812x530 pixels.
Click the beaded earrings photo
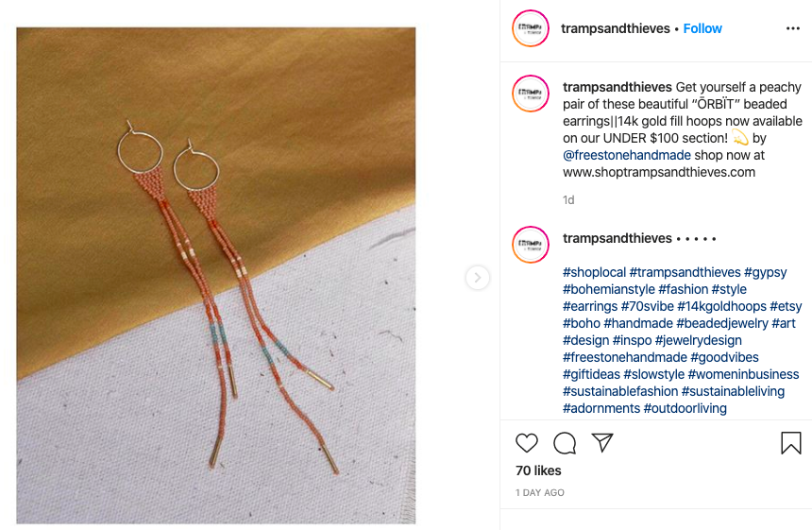coord(216,276)
